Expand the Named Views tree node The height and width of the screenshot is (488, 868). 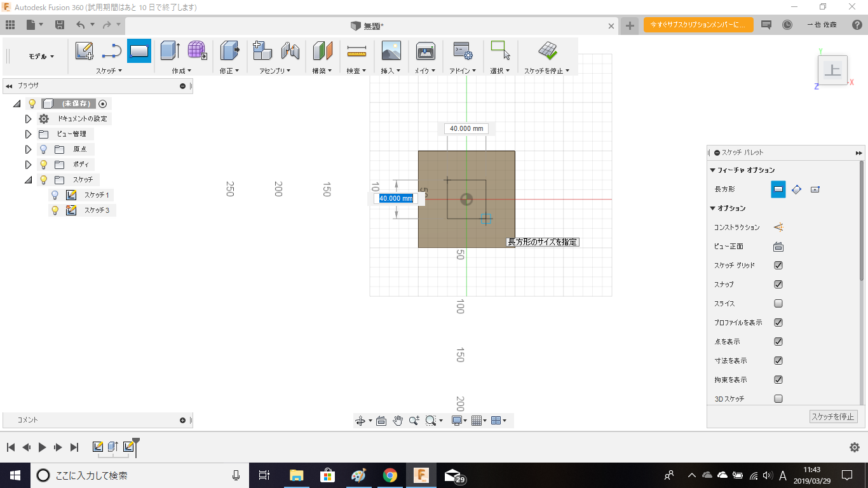coord(28,134)
